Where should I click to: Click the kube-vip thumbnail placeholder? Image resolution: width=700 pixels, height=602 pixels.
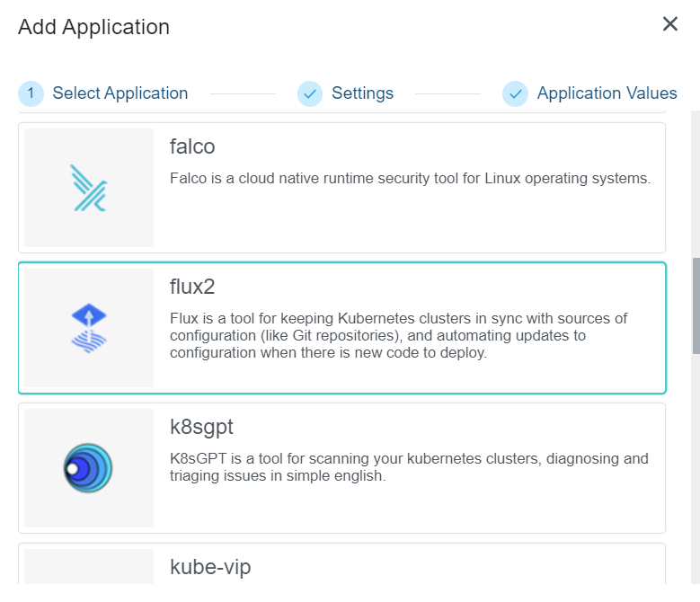[88, 571]
